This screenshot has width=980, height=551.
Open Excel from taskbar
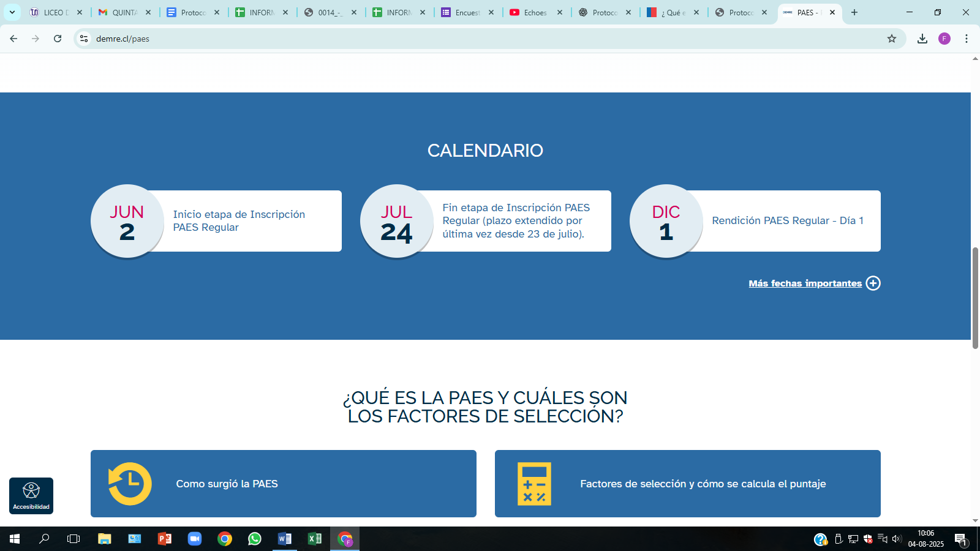pyautogui.click(x=315, y=539)
